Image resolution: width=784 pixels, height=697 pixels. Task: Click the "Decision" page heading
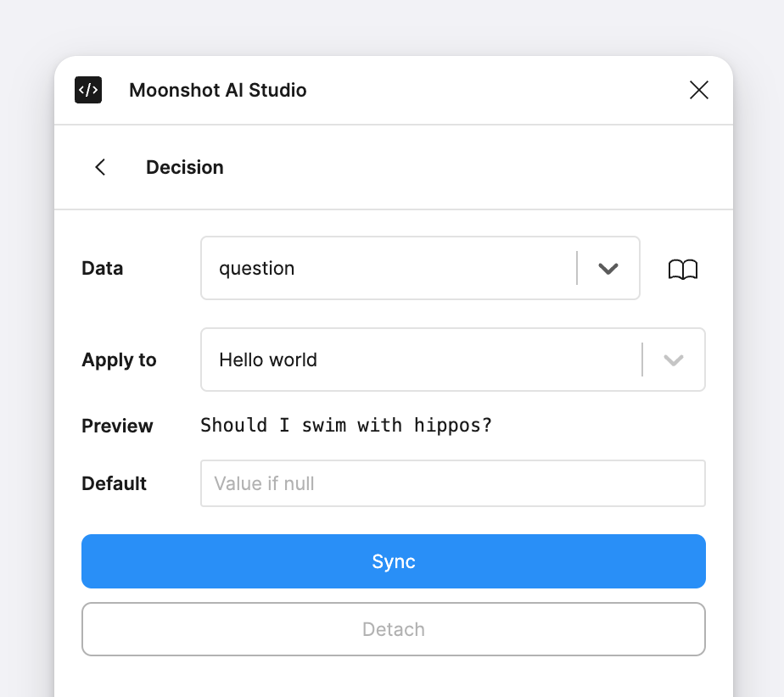(185, 167)
